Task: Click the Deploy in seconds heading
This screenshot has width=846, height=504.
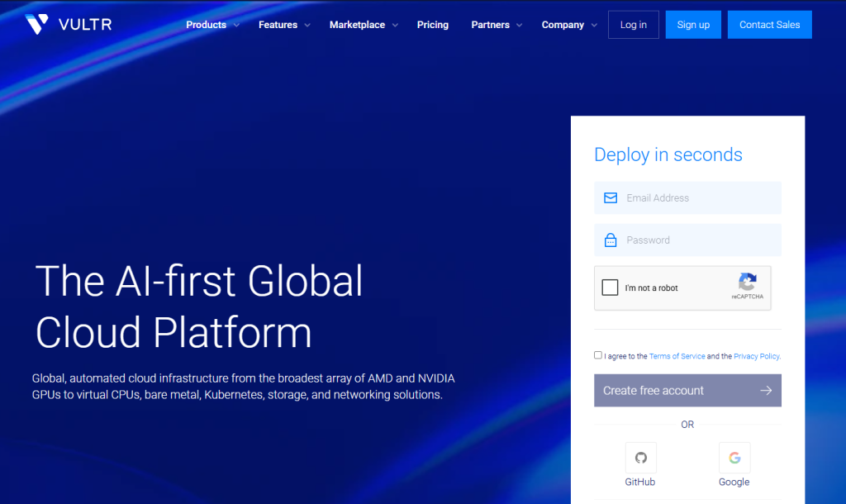Action: click(668, 155)
